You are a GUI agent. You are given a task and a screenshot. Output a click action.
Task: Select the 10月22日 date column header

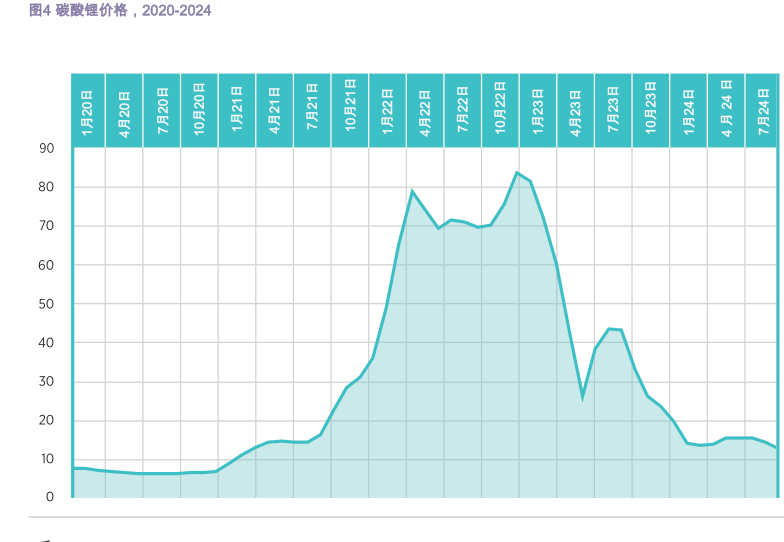pos(500,110)
